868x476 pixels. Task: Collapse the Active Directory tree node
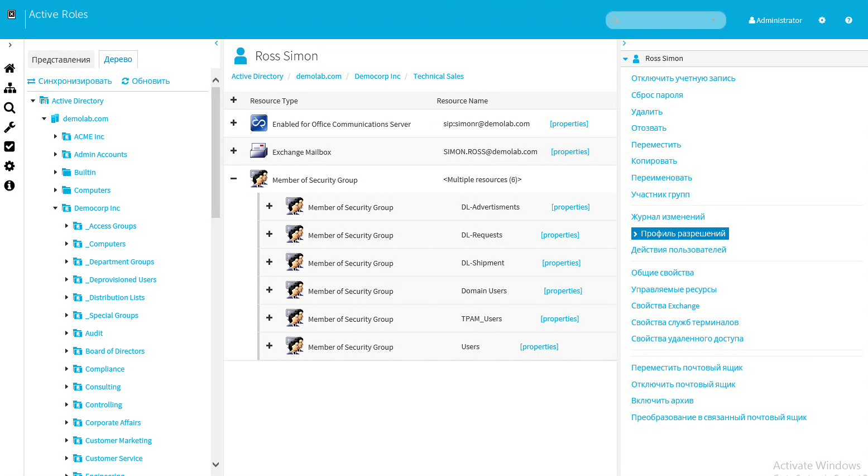(33, 101)
